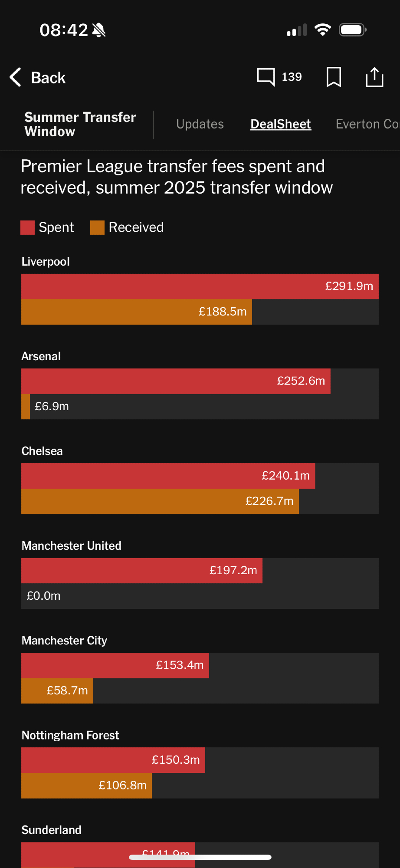400x868 pixels.
Task: Tap the silent mode bell icon
Action: pos(99,30)
